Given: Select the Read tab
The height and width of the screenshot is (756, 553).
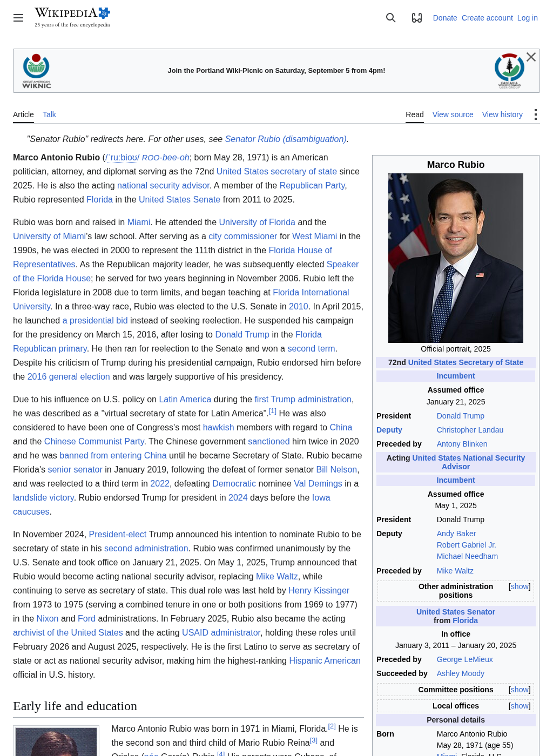Looking at the screenshot, I should 415,114.
